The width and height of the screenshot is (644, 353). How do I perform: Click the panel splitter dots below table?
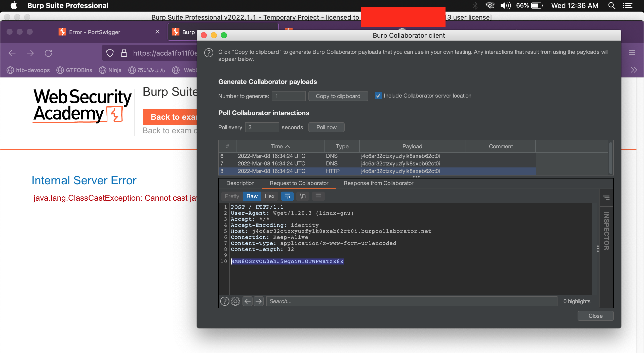click(x=416, y=177)
